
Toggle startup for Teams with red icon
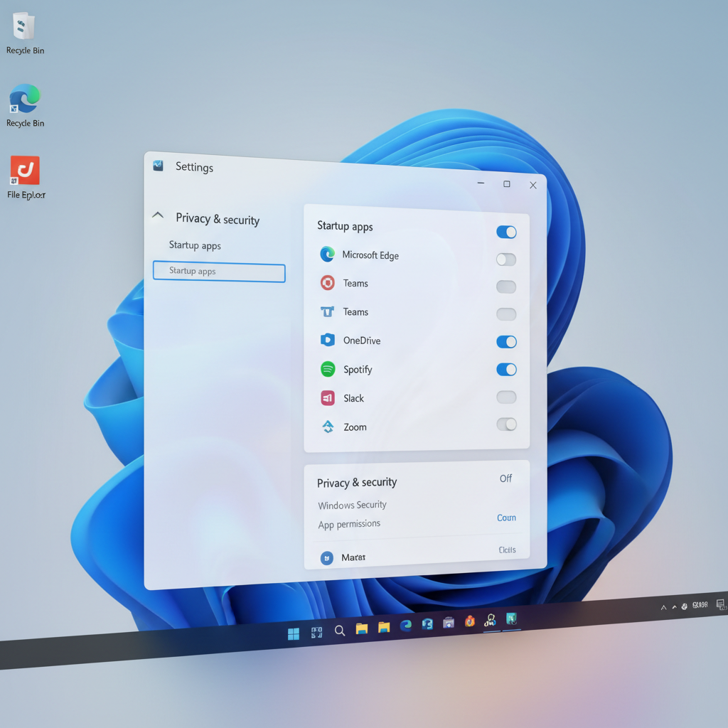tap(506, 287)
